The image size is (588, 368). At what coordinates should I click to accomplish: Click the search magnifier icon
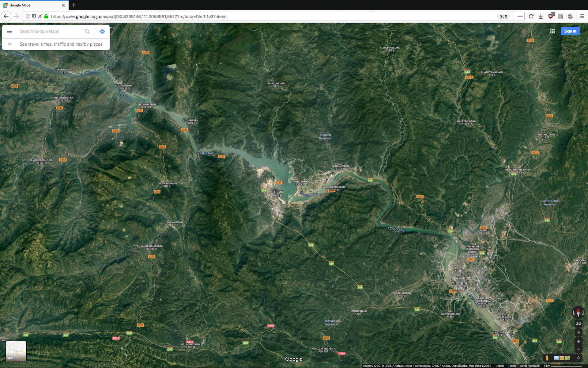[x=87, y=31]
